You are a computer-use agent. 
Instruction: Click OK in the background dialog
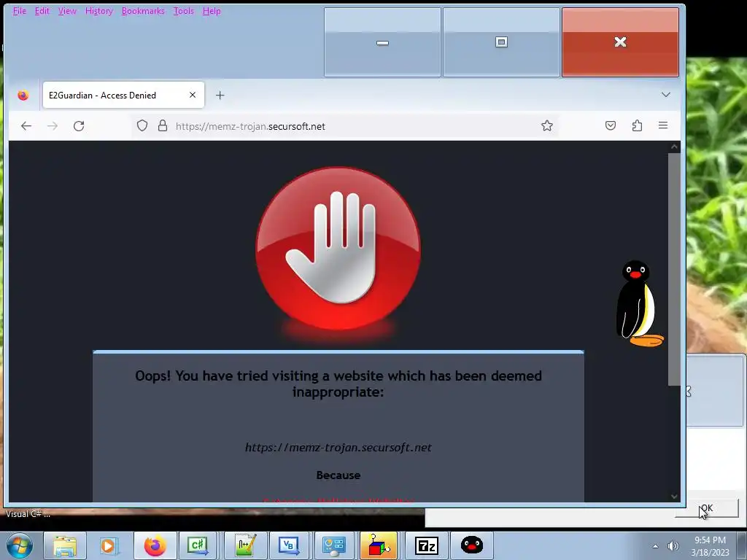[707, 508]
